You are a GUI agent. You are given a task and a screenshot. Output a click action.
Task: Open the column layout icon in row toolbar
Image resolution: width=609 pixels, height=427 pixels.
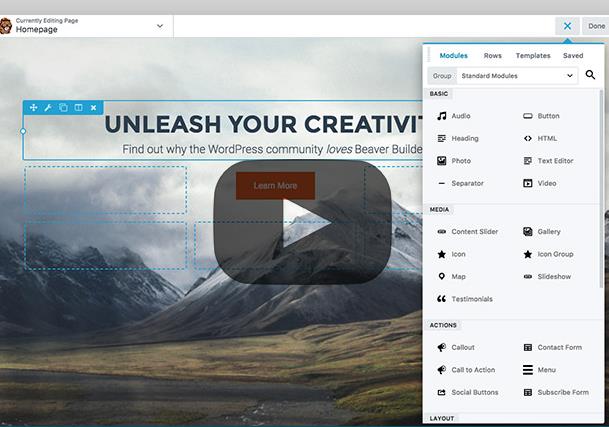click(78, 107)
